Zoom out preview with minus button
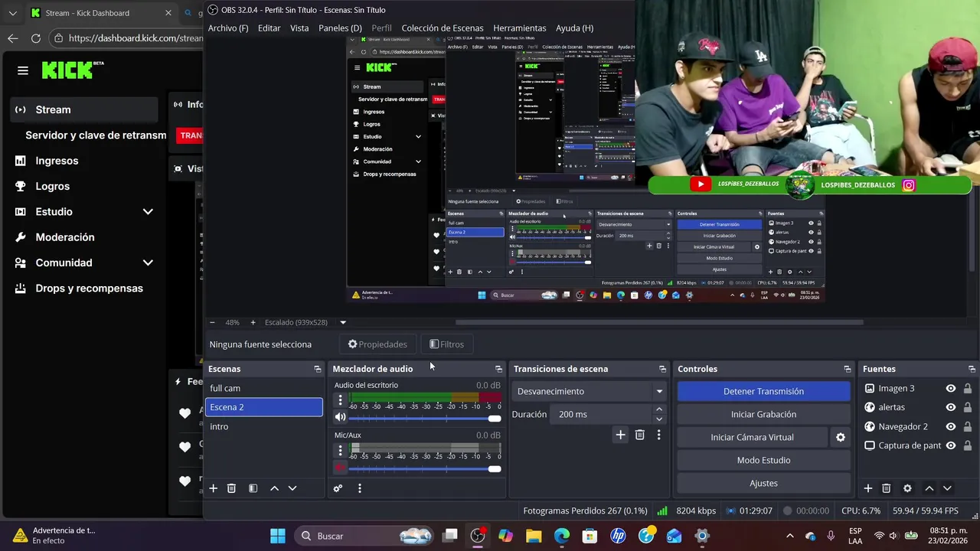 212,322
